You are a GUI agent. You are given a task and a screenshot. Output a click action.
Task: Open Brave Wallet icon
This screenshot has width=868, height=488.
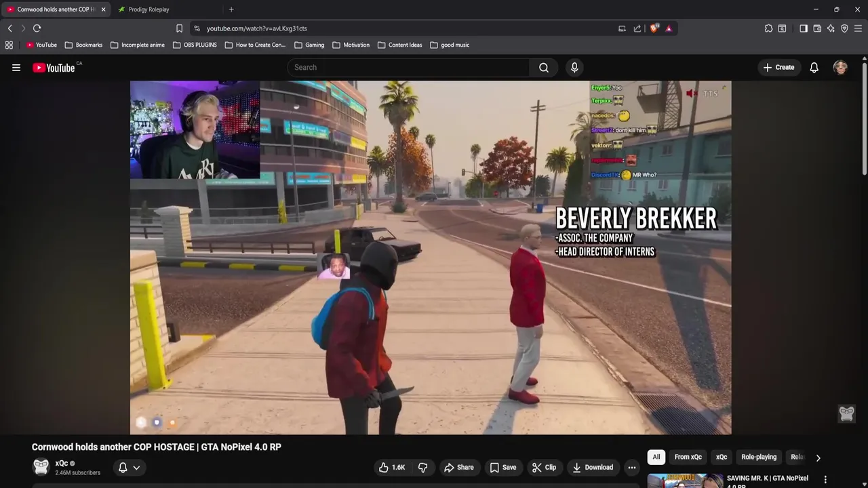point(817,28)
